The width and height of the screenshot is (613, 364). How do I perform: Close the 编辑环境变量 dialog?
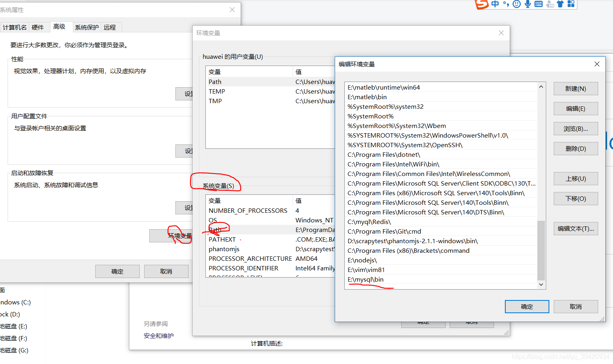coord(597,64)
